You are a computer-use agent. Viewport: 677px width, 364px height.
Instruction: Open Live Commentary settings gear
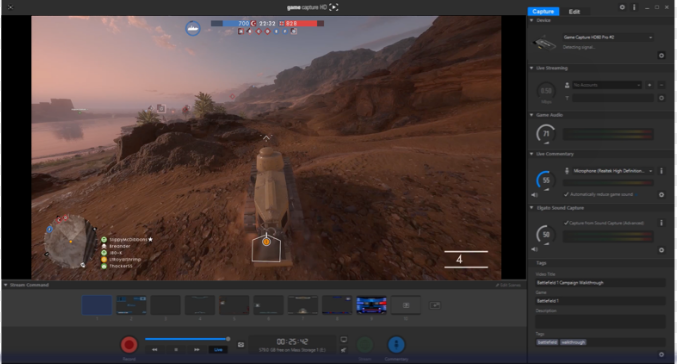(x=661, y=195)
